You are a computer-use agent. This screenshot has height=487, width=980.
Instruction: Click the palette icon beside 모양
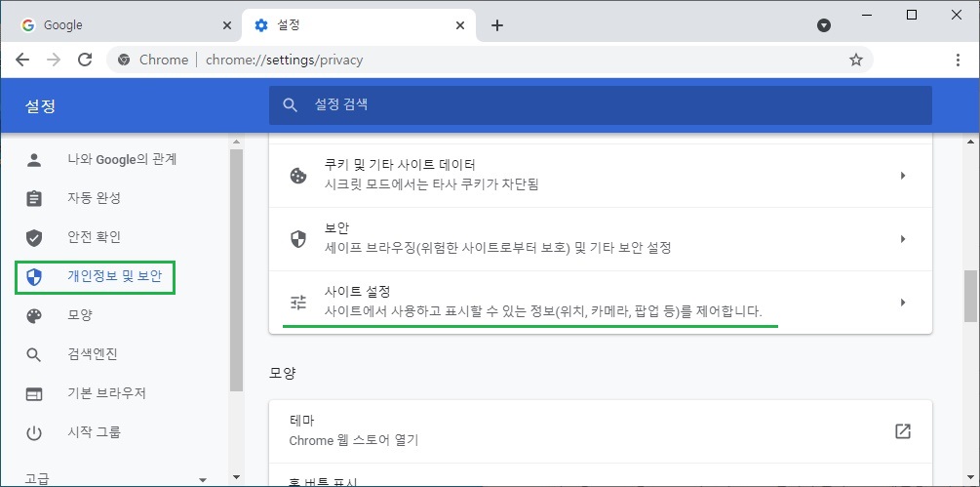pos(34,315)
